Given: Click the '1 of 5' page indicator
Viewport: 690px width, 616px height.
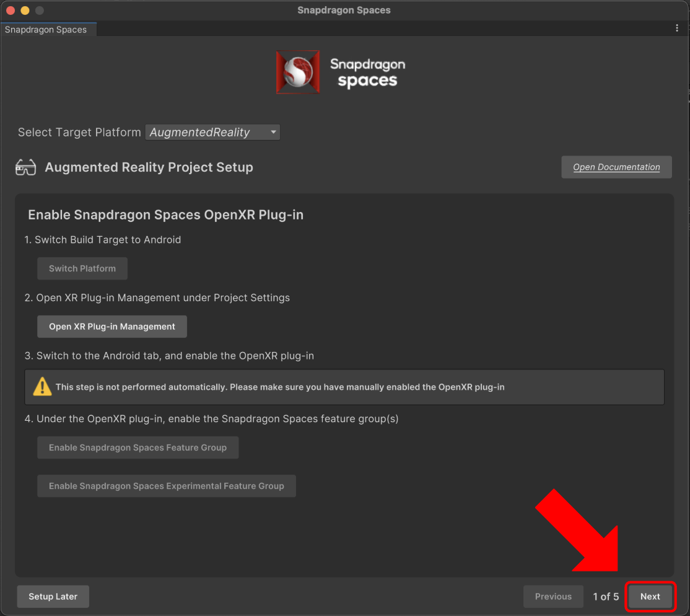Looking at the screenshot, I should click(x=606, y=597).
